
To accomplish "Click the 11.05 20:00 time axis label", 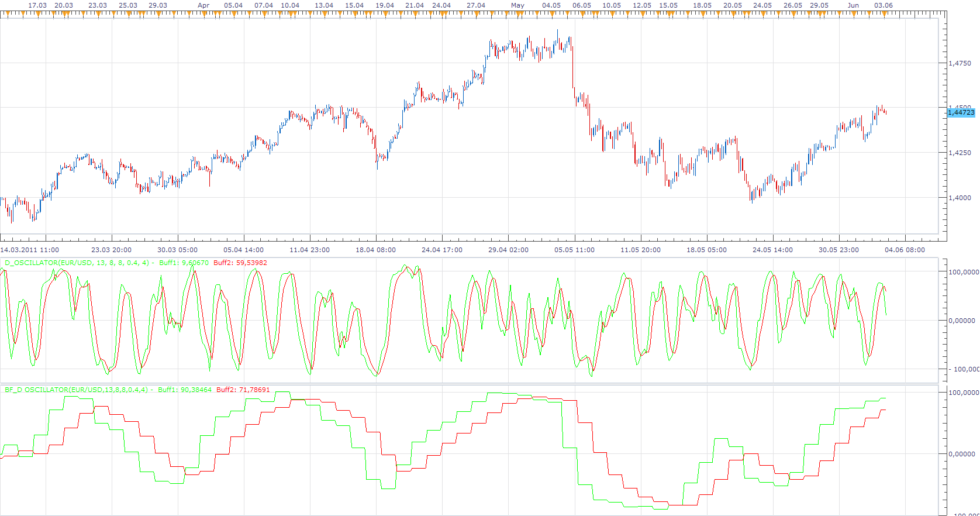I will click(x=640, y=250).
